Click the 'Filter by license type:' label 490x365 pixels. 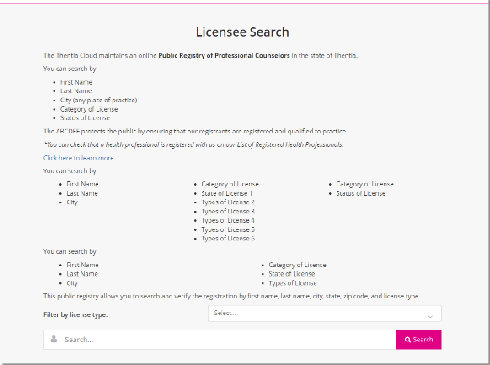click(75, 315)
